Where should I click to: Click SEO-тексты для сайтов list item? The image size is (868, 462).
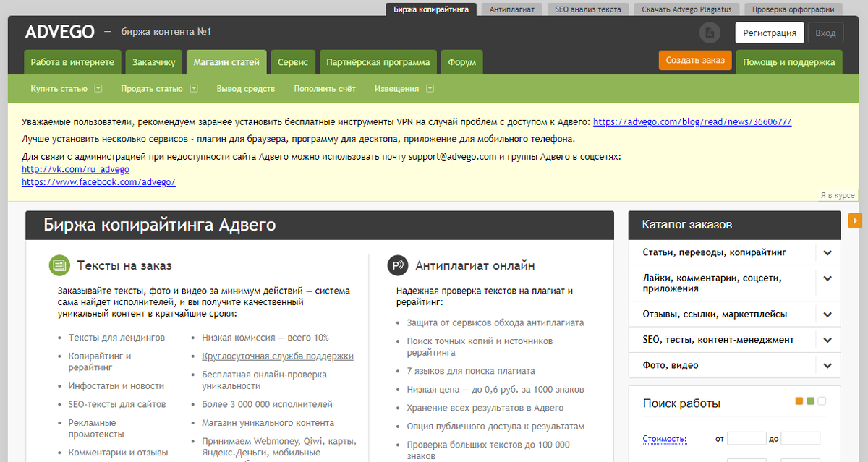[117, 404]
